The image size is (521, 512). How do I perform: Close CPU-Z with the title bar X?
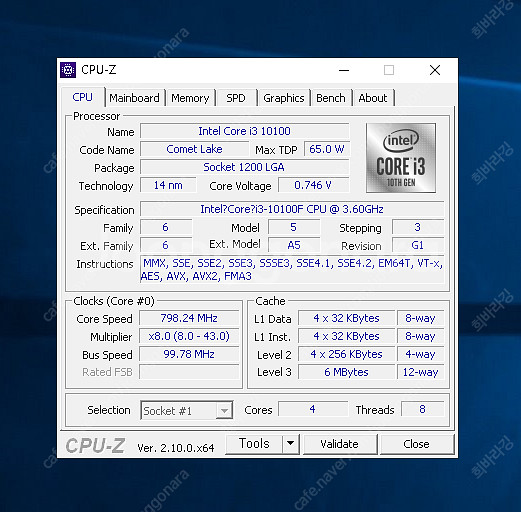tap(435, 70)
